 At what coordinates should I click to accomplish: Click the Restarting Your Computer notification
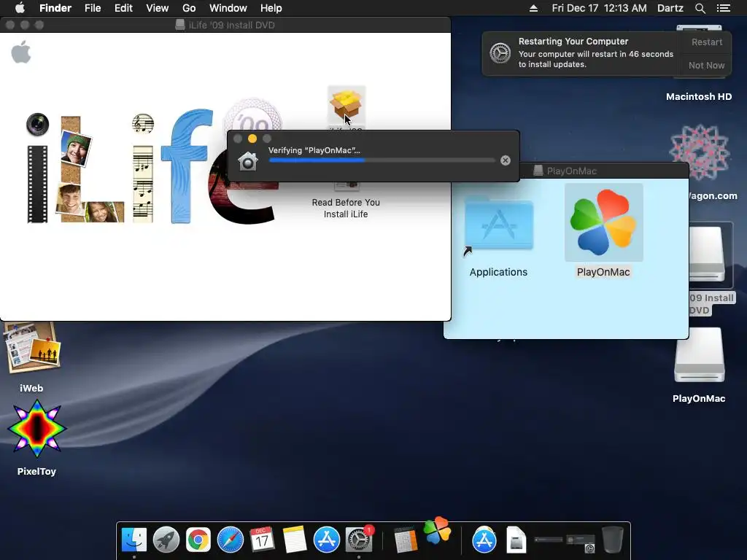pyautogui.click(x=581, y=52)
